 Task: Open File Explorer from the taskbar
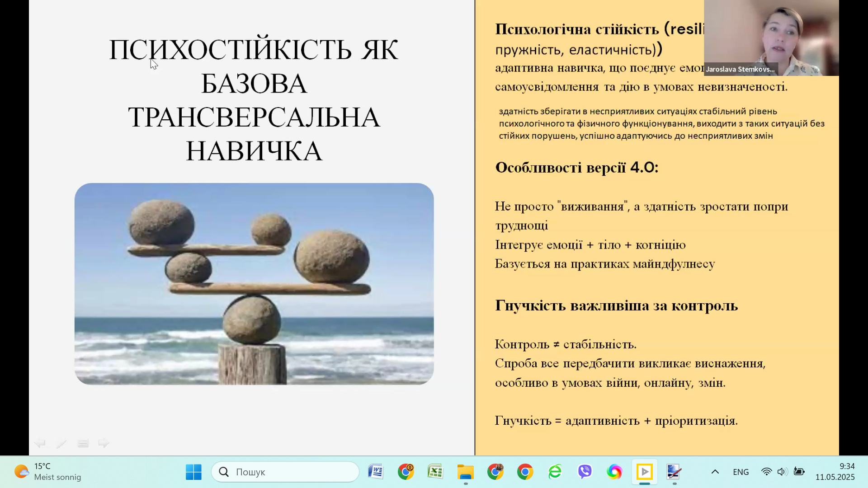[466, 472]
